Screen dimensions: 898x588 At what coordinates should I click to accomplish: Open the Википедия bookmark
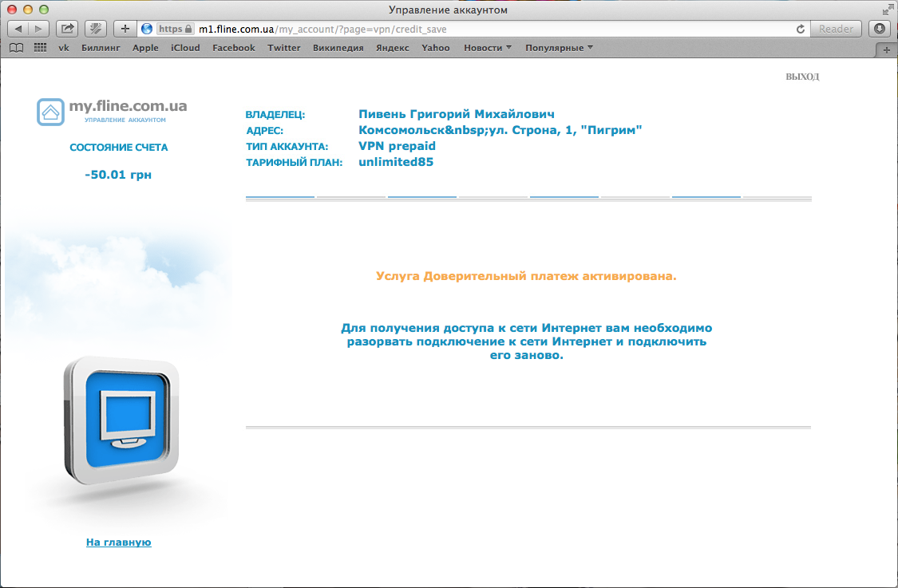pyautogui.click(x=338, y=48)
